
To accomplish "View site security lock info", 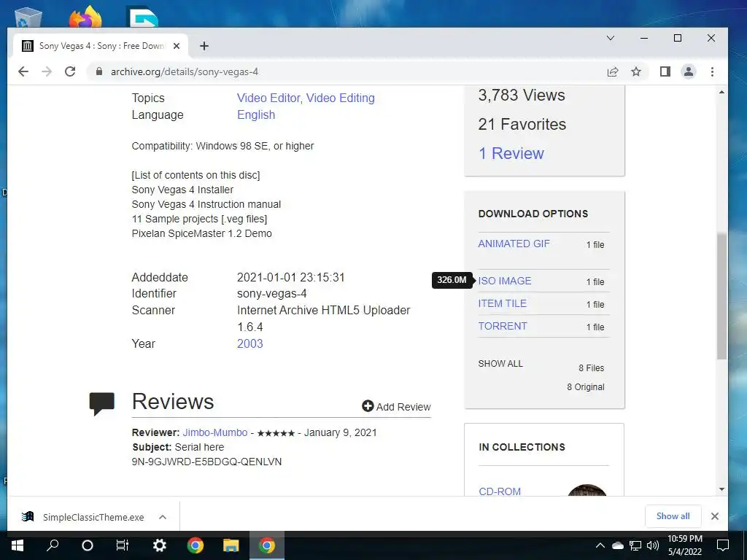I will pyautogui.click(x=99, y=72).
